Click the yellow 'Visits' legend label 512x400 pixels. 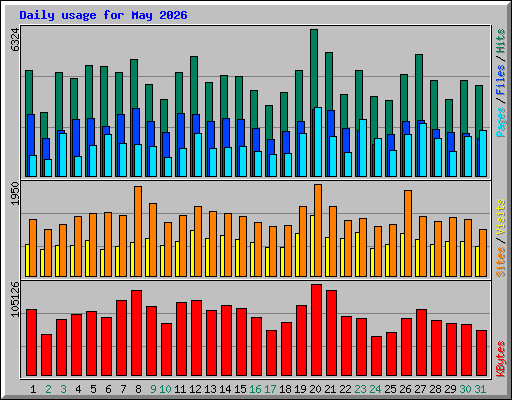pyautogui.click(x=501, y=218)
